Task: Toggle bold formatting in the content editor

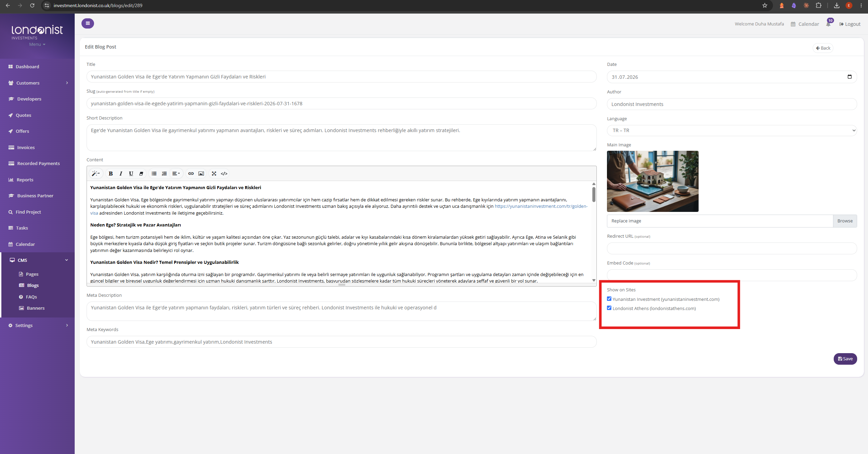Action: (x=111, y=174)
